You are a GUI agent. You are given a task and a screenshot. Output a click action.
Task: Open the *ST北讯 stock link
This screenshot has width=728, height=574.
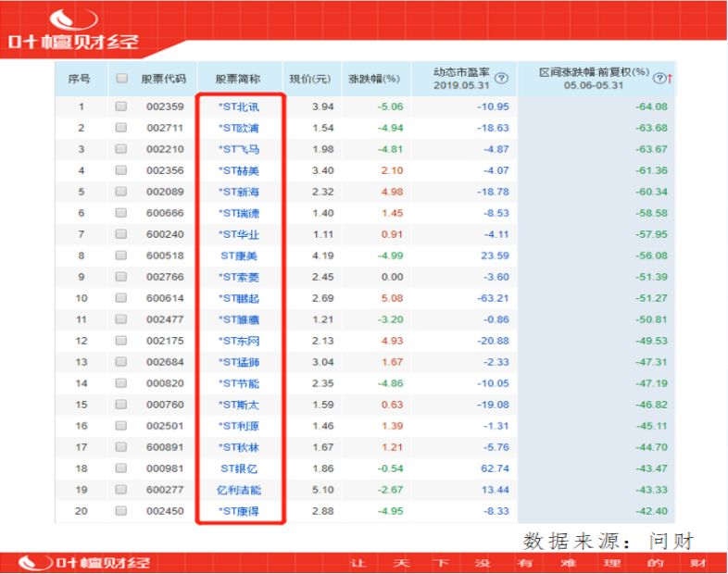point(239,106)
